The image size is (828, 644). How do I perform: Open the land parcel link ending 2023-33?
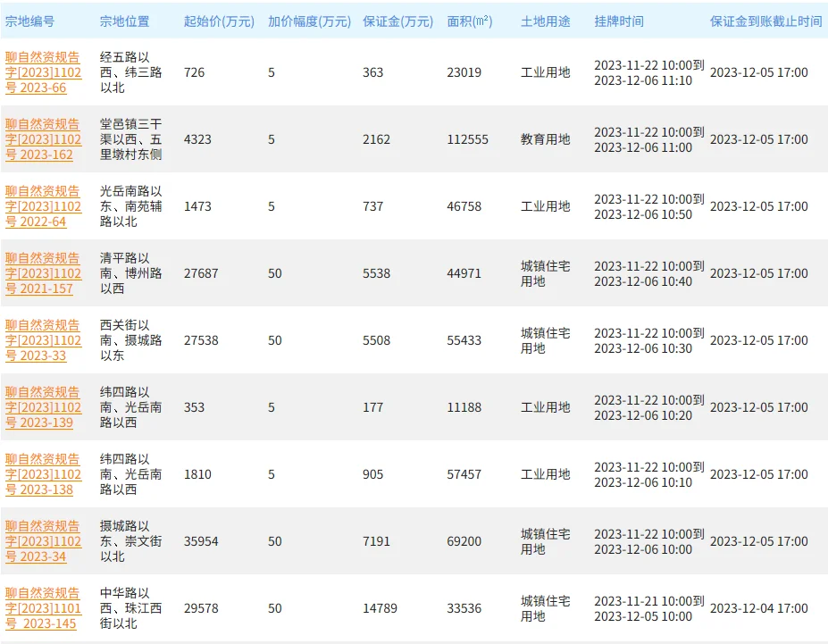pos(43,340)
